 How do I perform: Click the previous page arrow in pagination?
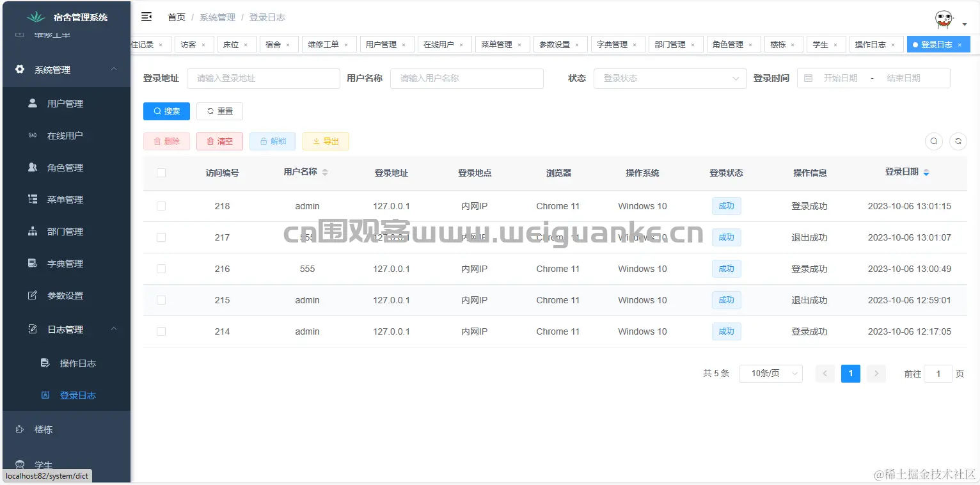(x=825, y=373)
